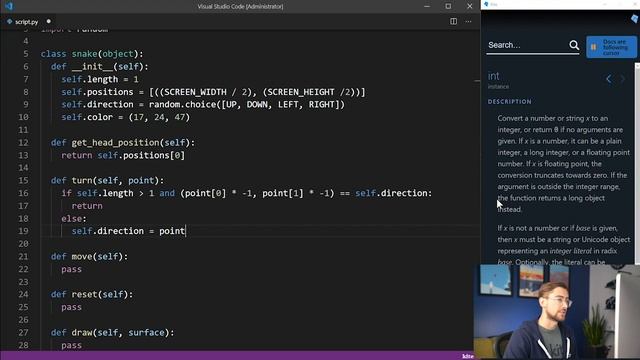Click 'def move(self):' on line 21
Viewport: 640px width, 360px height.
(89, 256)
